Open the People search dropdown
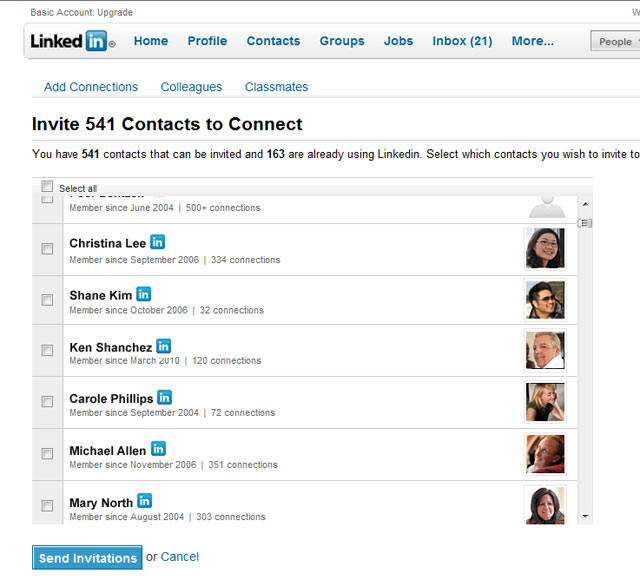 [x=615, y=41]
